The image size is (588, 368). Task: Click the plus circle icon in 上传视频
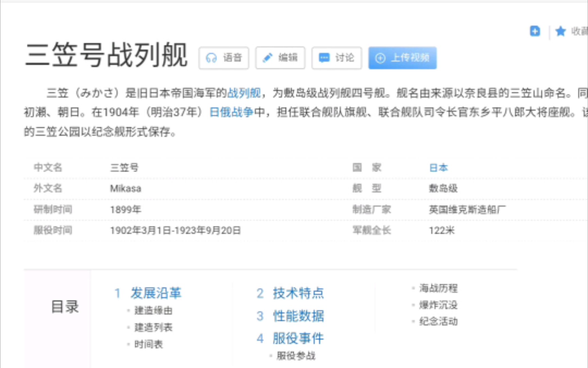click(x=380, y=58)
